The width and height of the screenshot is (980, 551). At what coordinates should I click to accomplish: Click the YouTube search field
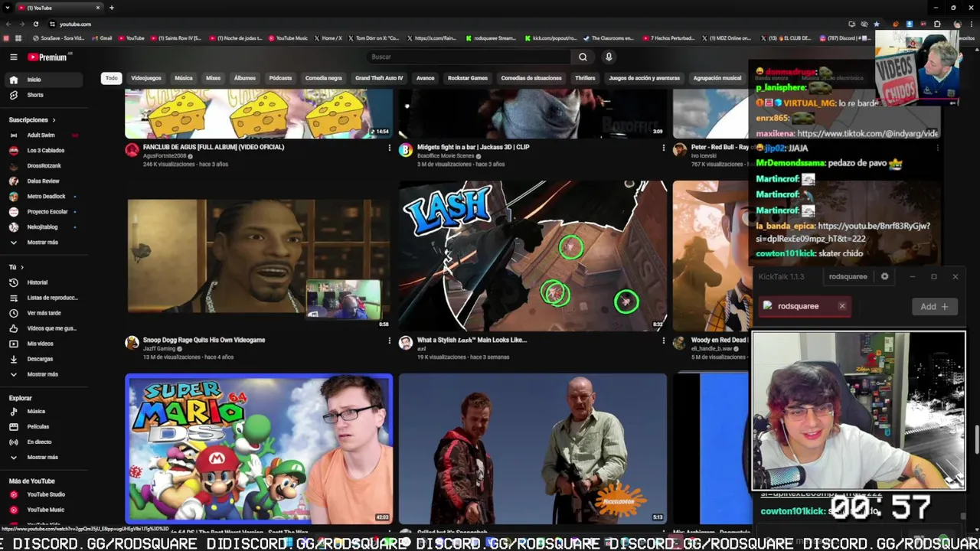(469, 57)
